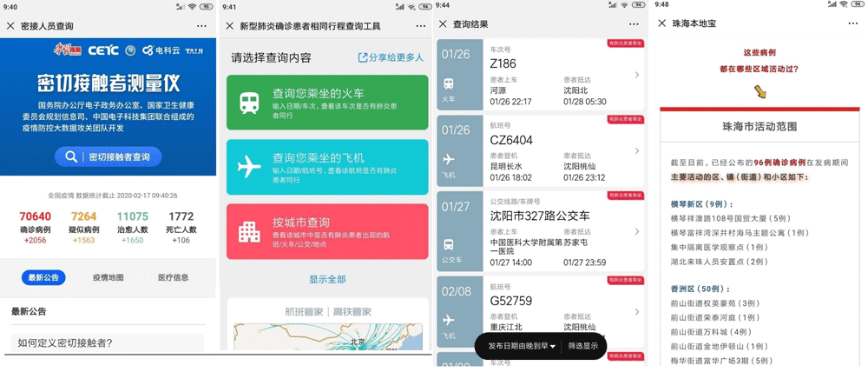868x372 pixels.
Task: Click the share icon beside 分享给更多人
Action: (363, 57)
